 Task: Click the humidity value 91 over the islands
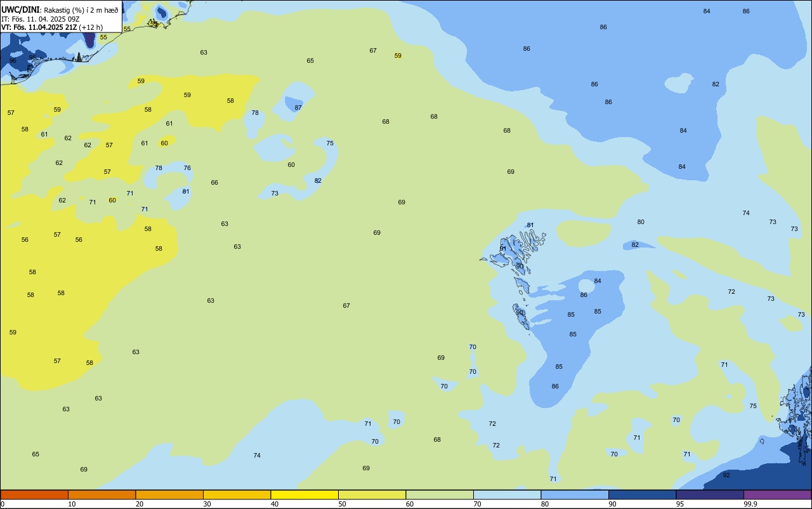click(x=503, y=248)
